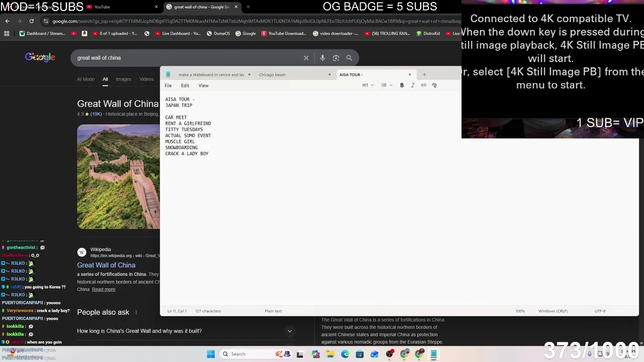Close the YouTube browser tab
This screenshot has height=362, width=644.
pos(156,7)
